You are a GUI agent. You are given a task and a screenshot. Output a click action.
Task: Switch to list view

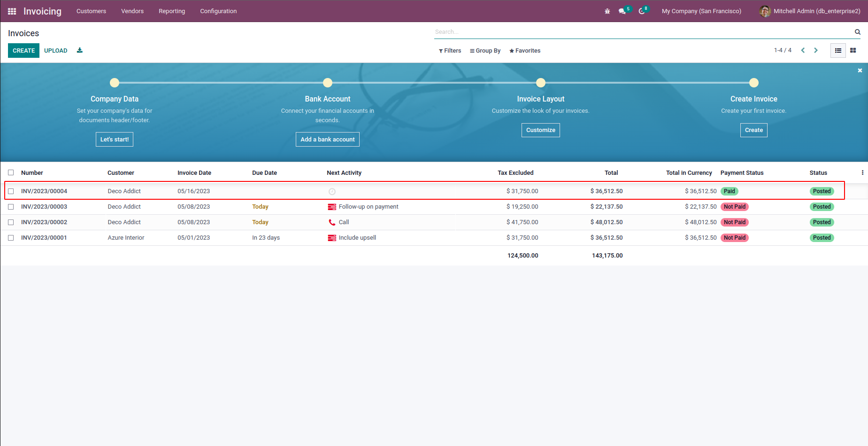pos(838,50)
